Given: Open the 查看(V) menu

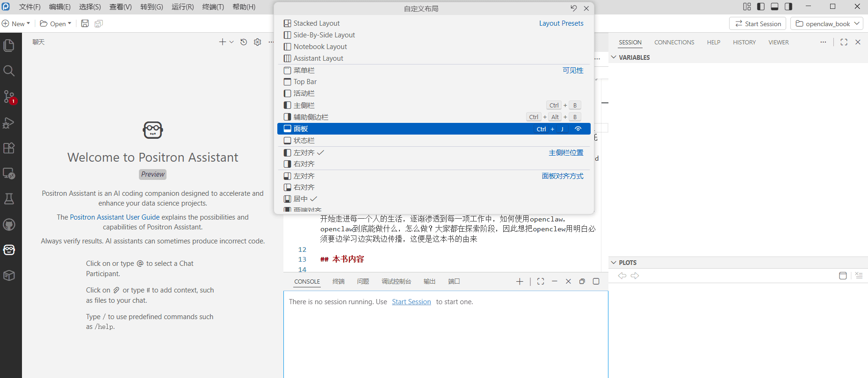Looking at the screenshot, I should [121, 7].
